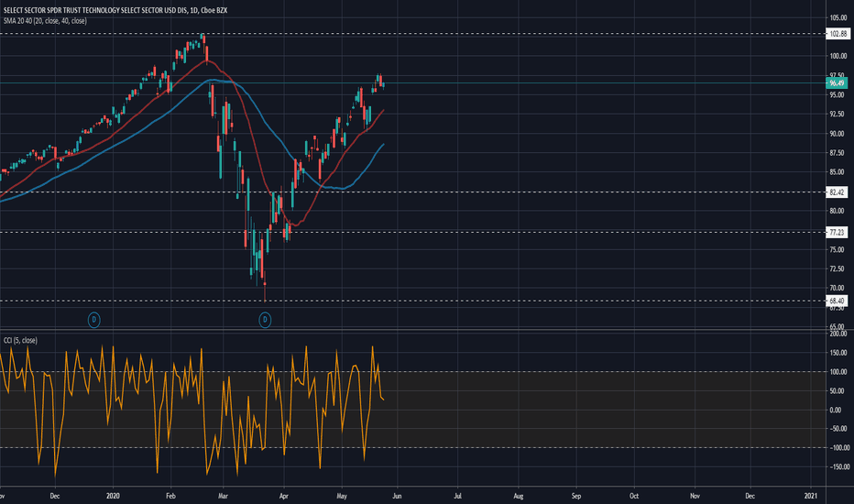The width and height of the screenshot is (854, 504).
Task: Click the 90.00 price scale value
Action: click(x=838, y=134)
